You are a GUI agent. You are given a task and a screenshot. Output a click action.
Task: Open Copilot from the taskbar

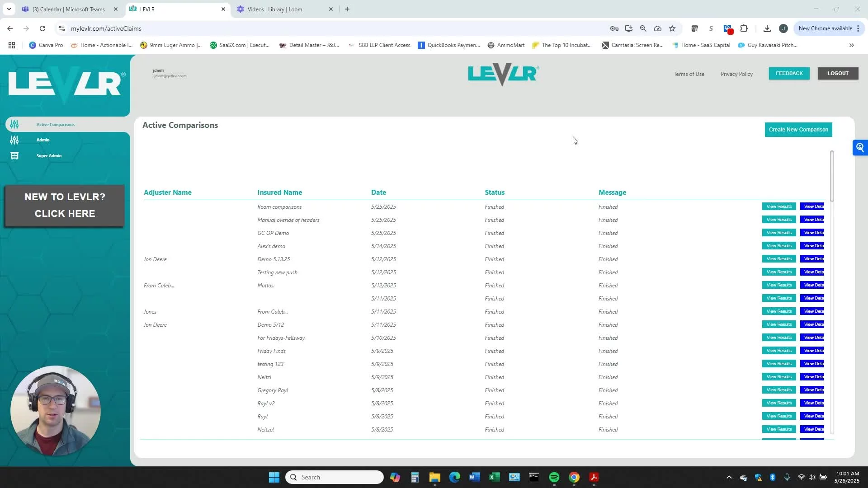(x=395, y=477)
